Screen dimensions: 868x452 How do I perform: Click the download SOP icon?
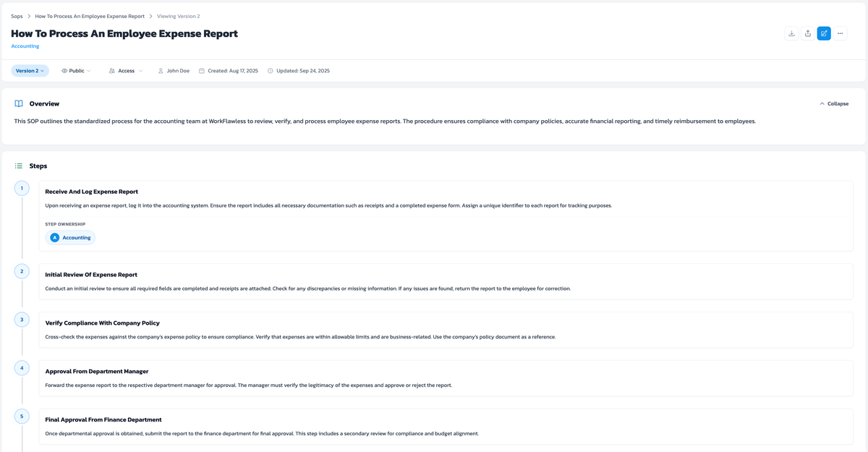[x=791, y=33]
